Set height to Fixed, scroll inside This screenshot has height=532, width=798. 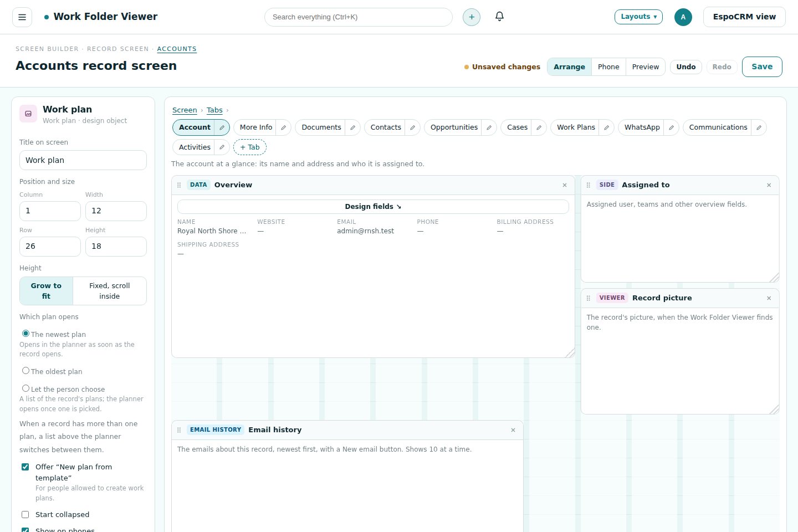(110, 291)
